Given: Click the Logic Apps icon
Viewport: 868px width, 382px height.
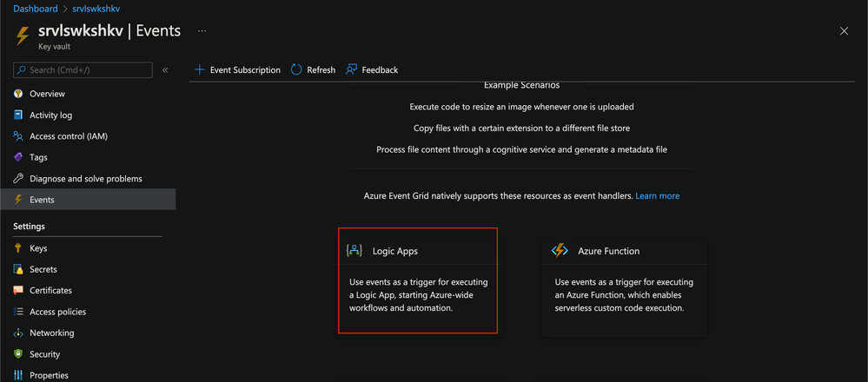Looking at the screenshot, I should click(x=354, y=250).
